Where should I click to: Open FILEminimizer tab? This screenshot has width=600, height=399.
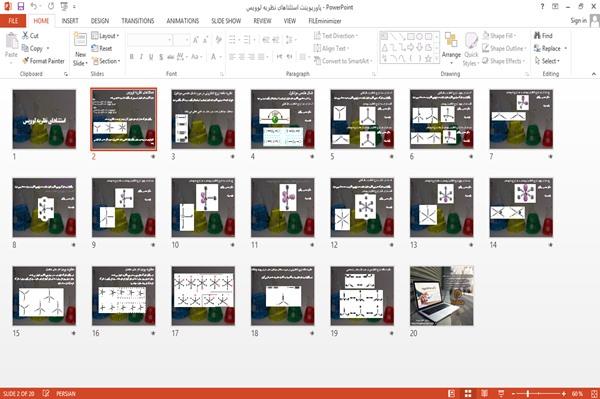pyautogui.click(x=325, y=21)
